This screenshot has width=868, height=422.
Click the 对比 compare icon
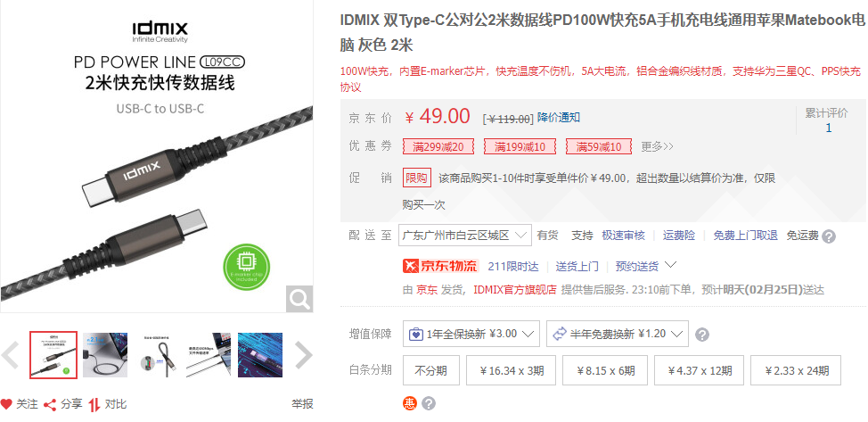[x=94, y=404]
